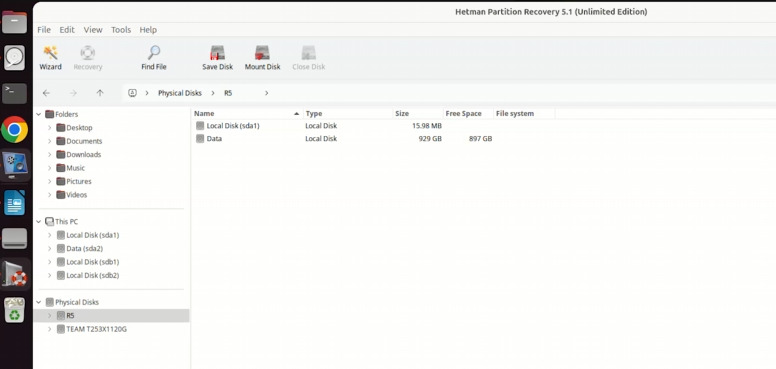Open the File menu
The width and height of the screenshot is (776, 369).
coord(44,30)
